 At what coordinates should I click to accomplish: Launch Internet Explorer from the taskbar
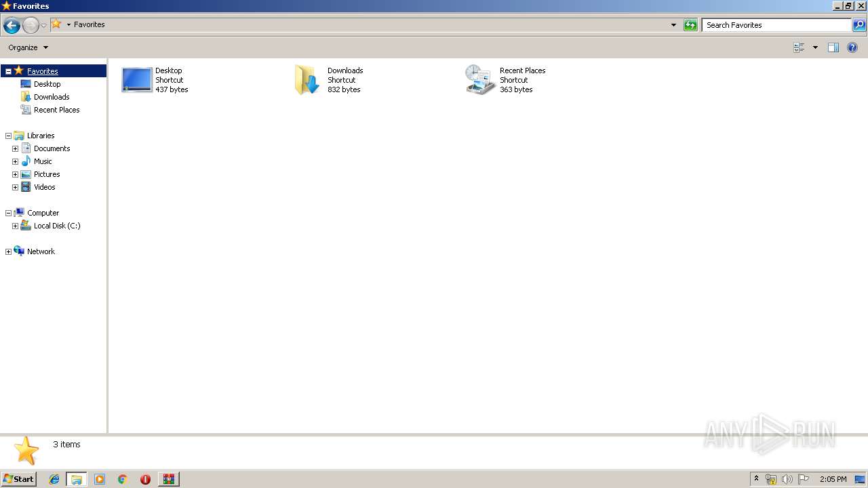55,479
